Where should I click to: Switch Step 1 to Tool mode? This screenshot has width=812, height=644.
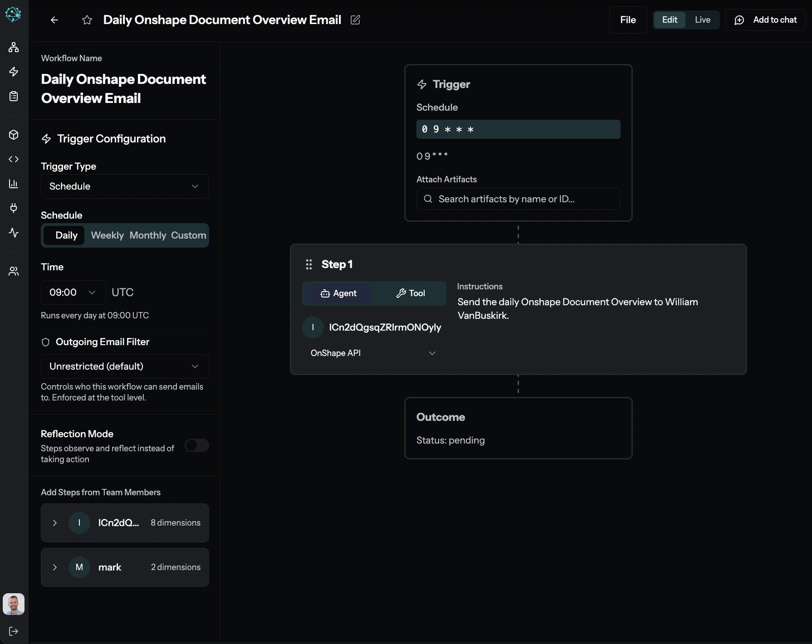[410, 293]
